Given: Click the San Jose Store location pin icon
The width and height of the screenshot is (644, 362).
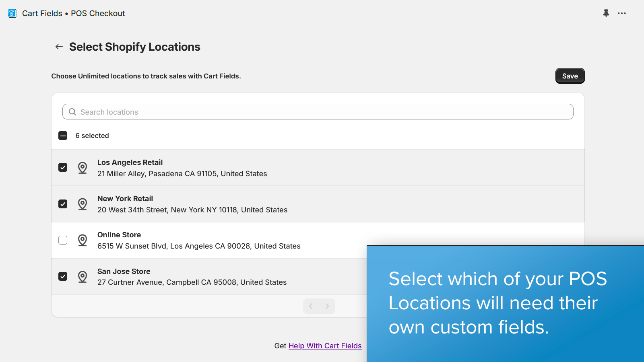Looking at the screenshot, I should (x=83, y=277).
